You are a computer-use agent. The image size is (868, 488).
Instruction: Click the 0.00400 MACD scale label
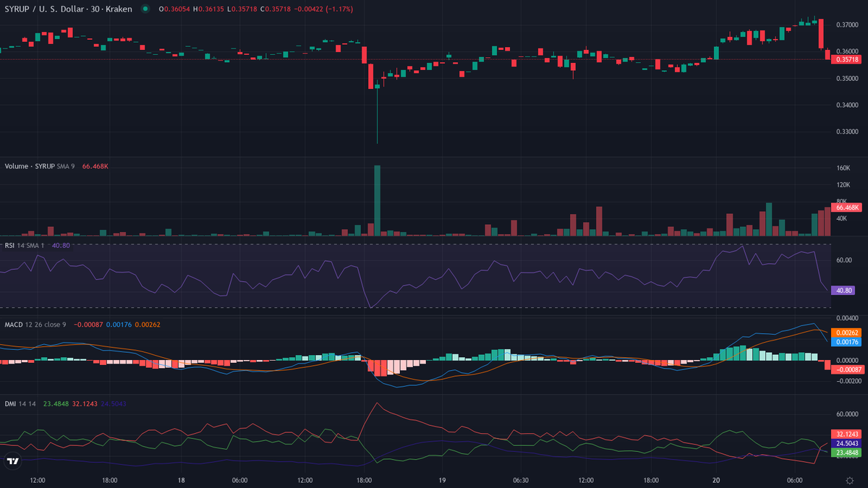847,318
